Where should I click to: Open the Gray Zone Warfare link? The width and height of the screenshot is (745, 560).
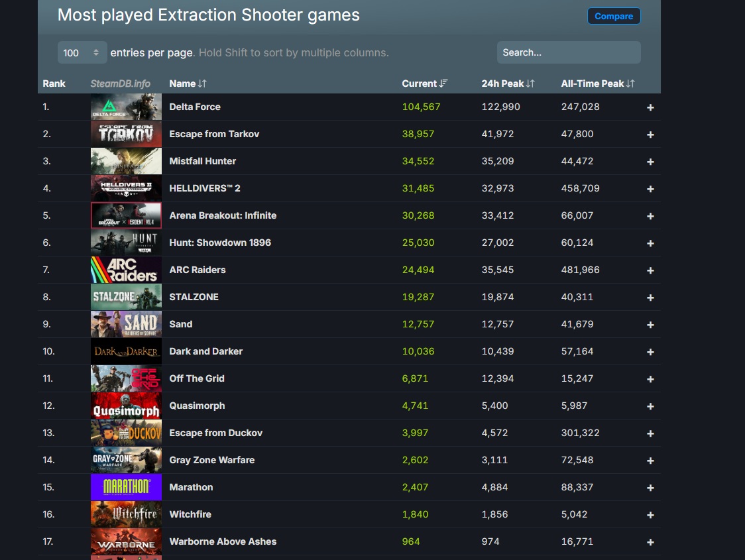212,460
